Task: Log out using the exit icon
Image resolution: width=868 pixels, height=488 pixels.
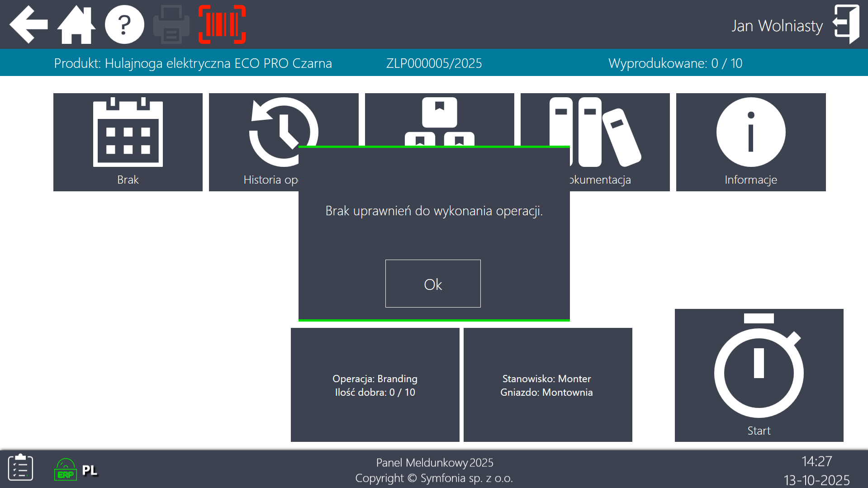Action: 846,24
